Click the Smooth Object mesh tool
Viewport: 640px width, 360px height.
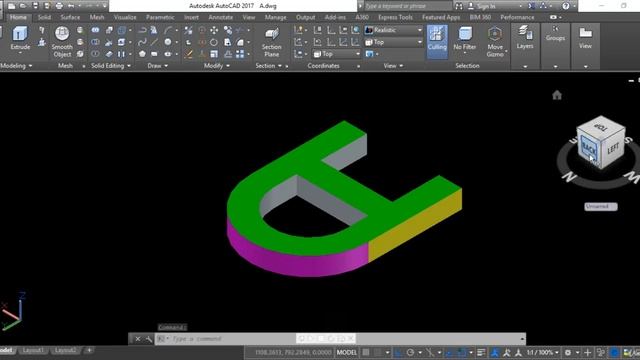click(x=62, y=42)
